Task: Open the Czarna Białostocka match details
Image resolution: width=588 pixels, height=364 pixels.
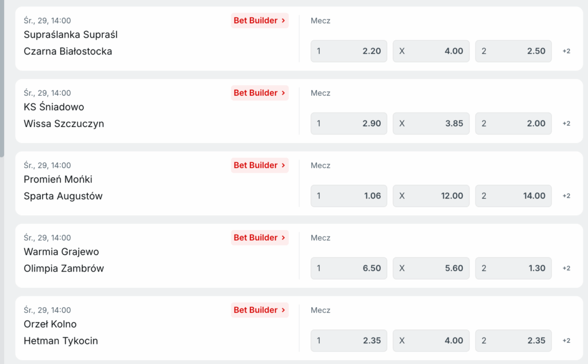Action: pos(68,51)
